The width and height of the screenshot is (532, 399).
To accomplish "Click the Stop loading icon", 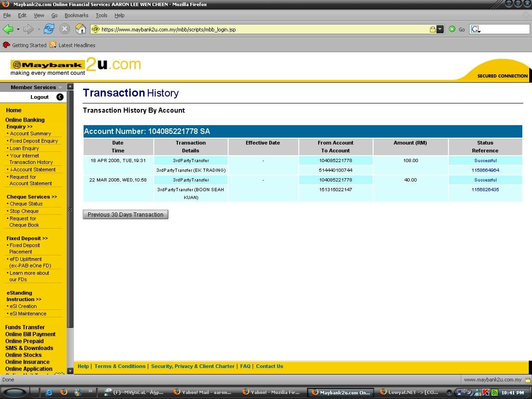I will 65,29.
